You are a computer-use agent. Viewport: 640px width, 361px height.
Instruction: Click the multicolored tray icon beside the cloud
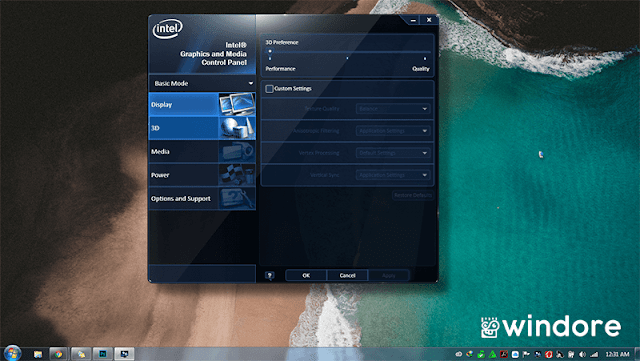tap(469, 354)
